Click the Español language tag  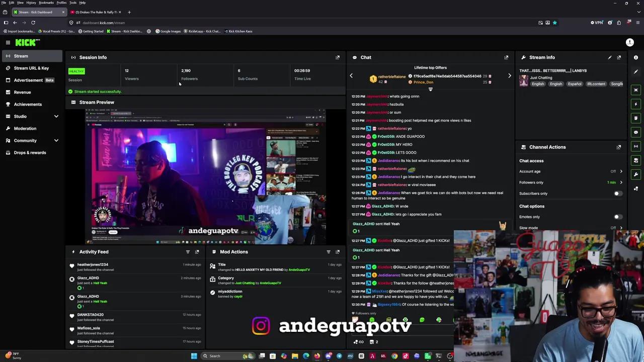575,84
